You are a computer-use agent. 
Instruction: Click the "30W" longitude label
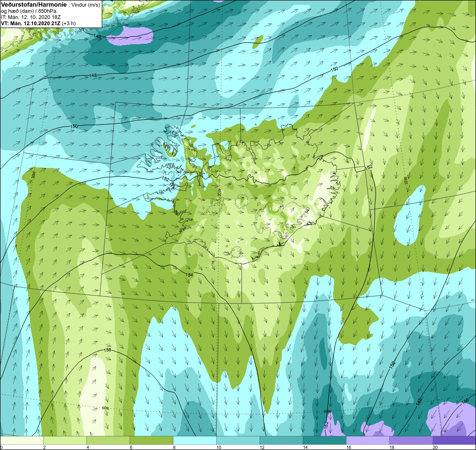33,176
